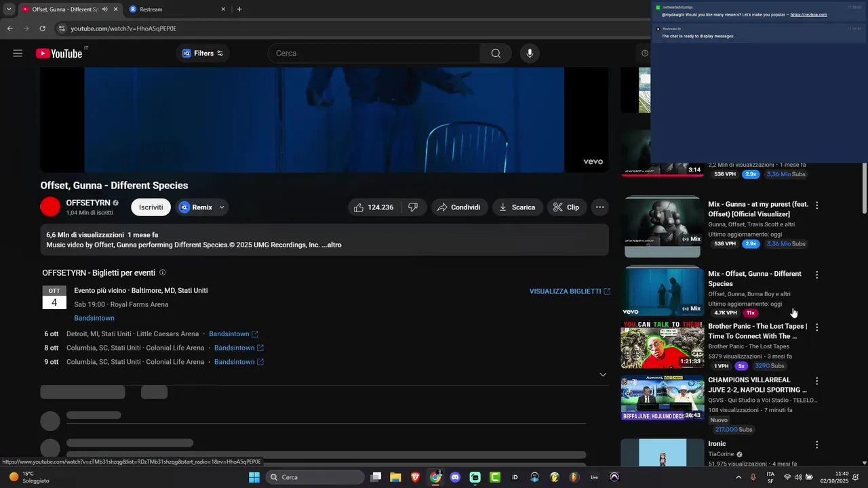The height and width of the screenshot is (488, 868).
Task: Click the Windows taskbar Cerca search box
Action: (x=315, y=477)
